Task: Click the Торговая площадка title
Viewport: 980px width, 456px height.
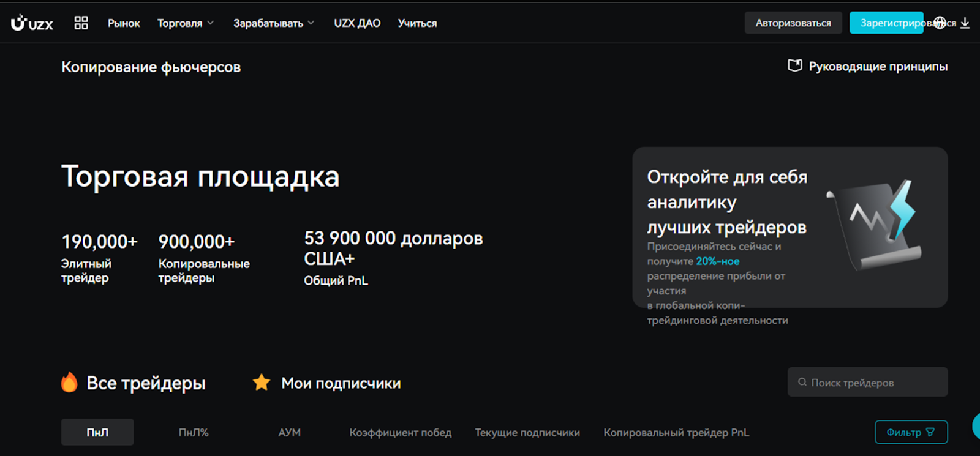Action: tap(200, 177)
